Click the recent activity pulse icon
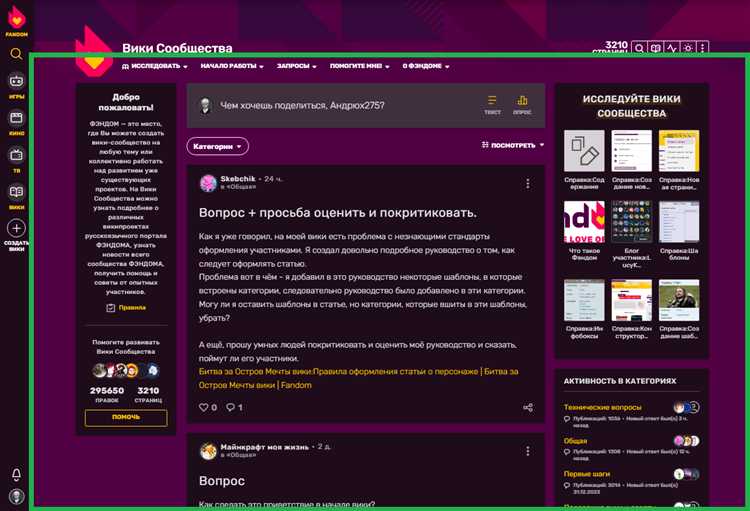The image size is (750, 511). point(671,47)
